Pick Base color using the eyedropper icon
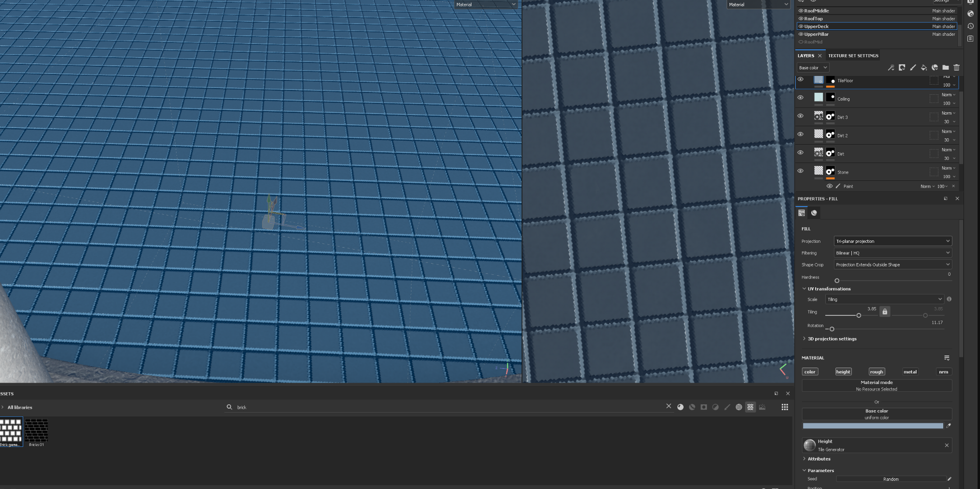 [949, 426]
